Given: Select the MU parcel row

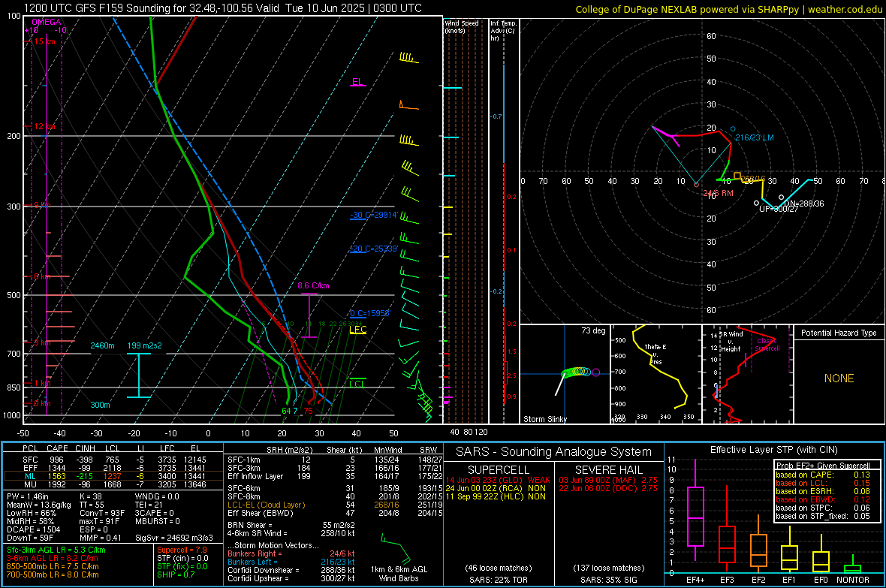Looking at the screenshot, I should click(x=113, y=484).
